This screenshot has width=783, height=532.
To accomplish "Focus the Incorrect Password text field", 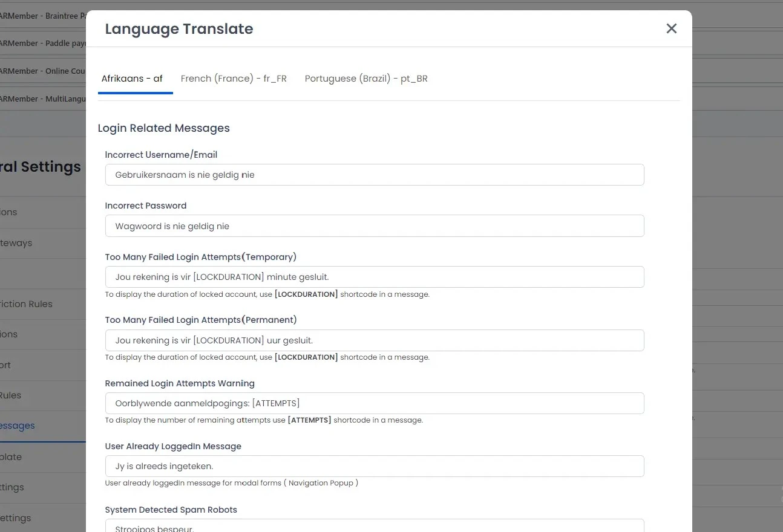I will pos(374,226).
